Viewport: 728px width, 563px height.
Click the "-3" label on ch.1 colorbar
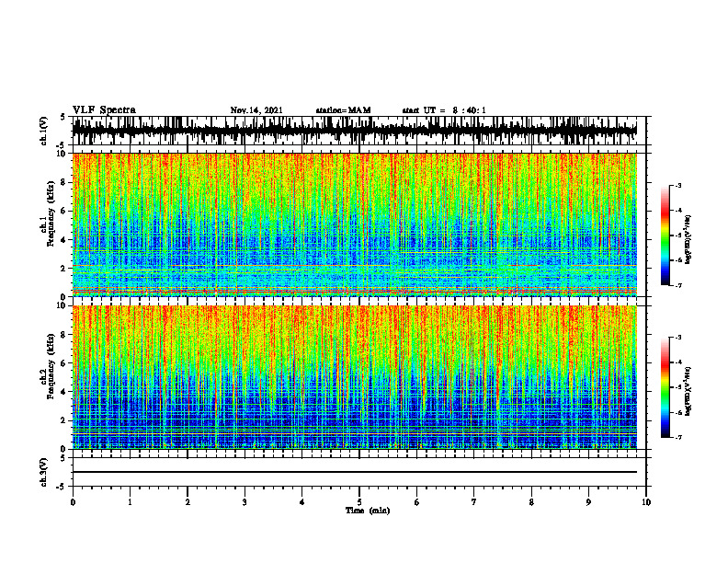tap(678, 185)
